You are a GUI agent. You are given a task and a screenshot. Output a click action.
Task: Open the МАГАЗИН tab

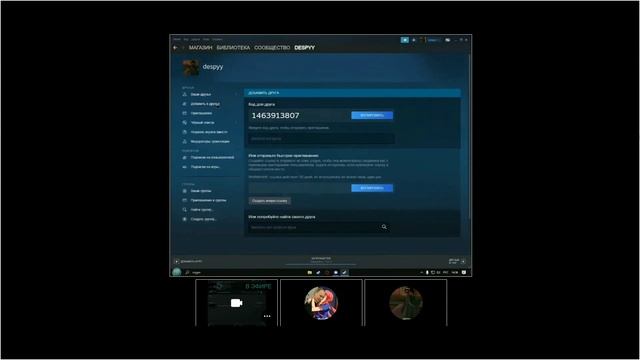coord(200,48)
